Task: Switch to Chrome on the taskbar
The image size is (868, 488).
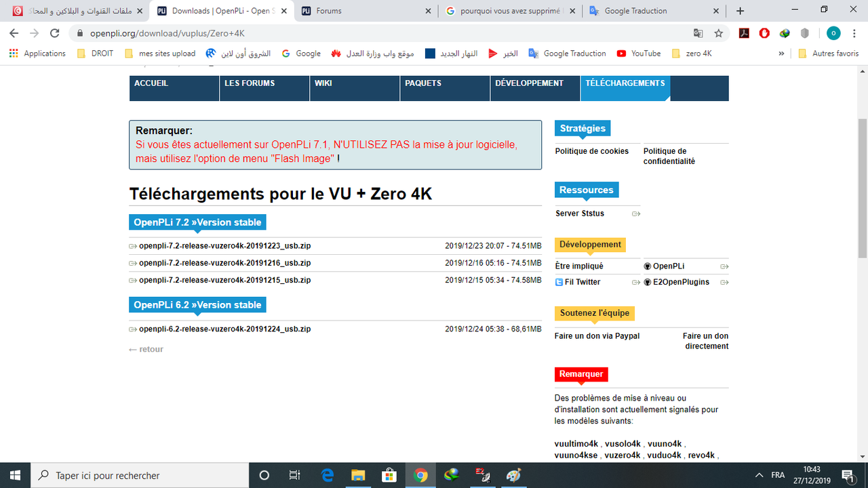Action: (420, 475)
